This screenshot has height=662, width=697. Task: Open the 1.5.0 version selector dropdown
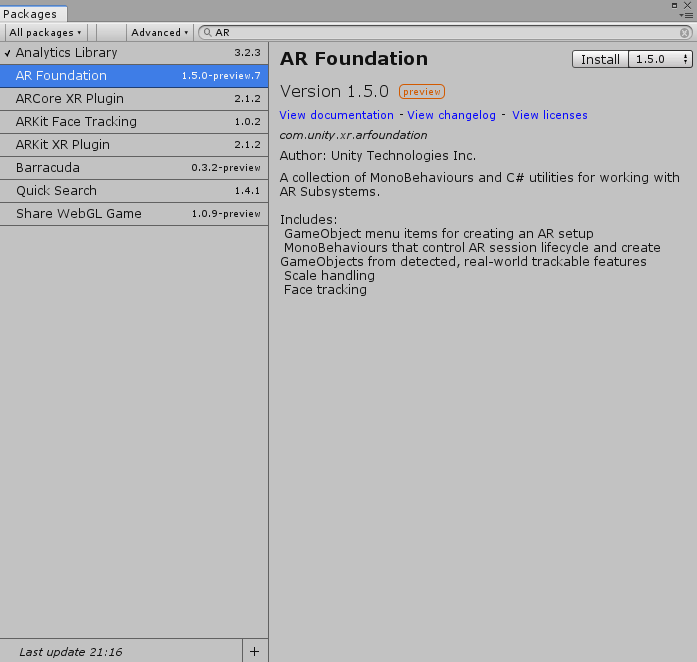661,59
